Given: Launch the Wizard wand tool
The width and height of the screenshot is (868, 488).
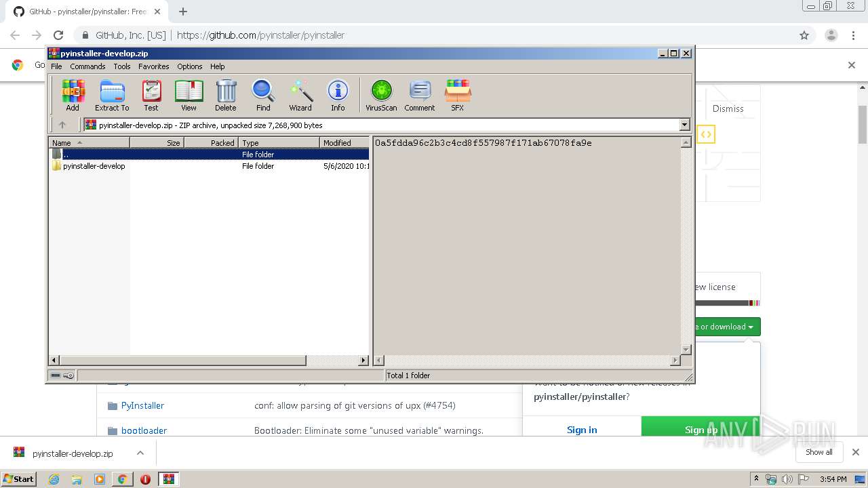Looking at the screenshot, I should tap(300, 95).
